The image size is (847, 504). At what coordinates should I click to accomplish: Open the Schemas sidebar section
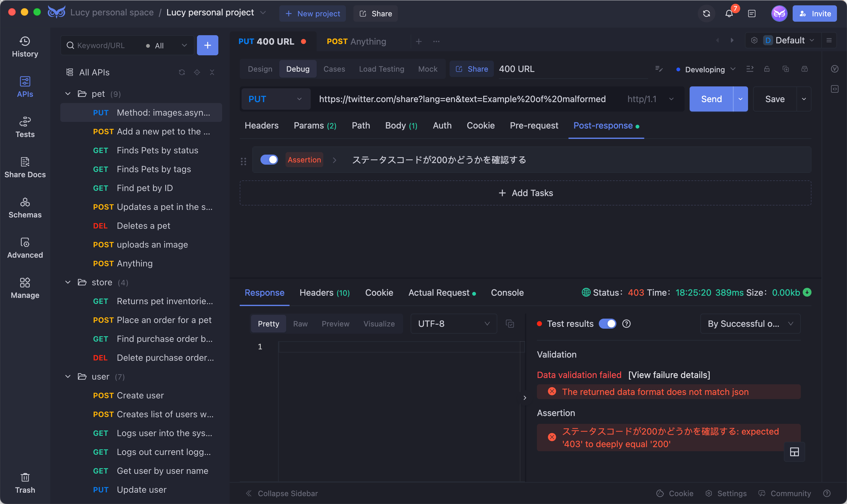(x=25, y=208)
